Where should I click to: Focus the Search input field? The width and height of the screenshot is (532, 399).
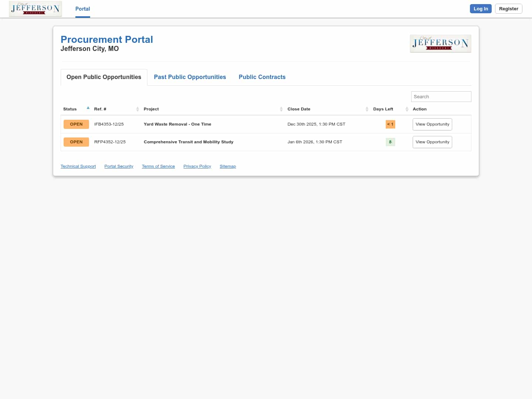(x=441, y=96)
